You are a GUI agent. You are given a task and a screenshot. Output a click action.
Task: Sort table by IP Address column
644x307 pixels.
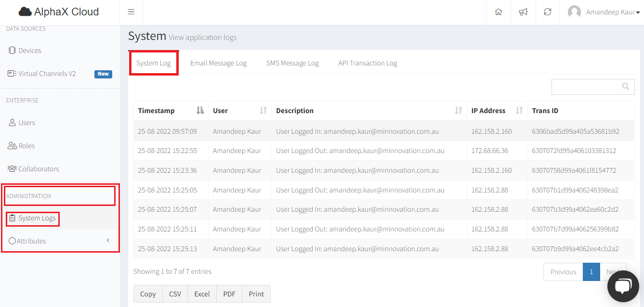click(x=519, y=111)
